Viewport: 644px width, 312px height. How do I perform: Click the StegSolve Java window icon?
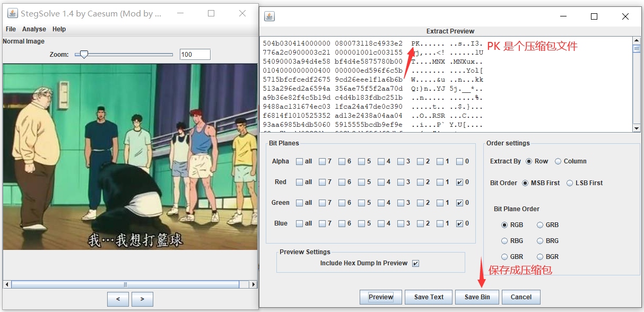(12, 14)
